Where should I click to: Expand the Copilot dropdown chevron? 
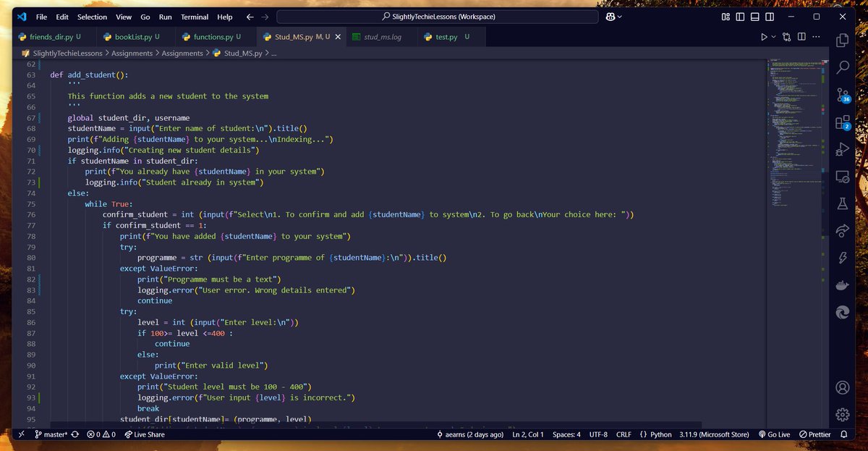[619, 17]
